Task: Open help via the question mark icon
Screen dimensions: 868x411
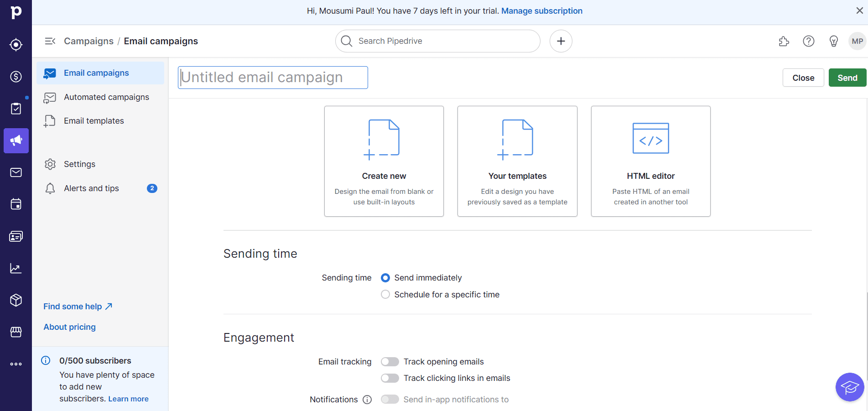Action: tap(808, 41)
